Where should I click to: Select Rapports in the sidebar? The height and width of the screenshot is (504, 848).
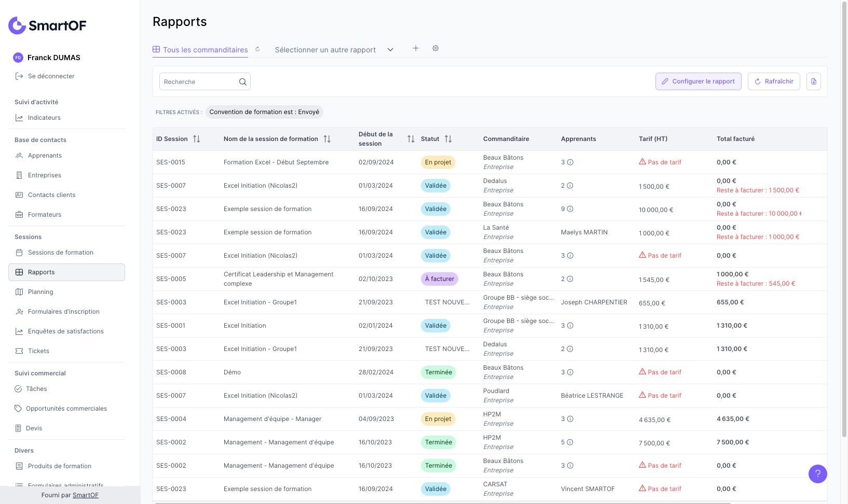click(x=66, y=272)
